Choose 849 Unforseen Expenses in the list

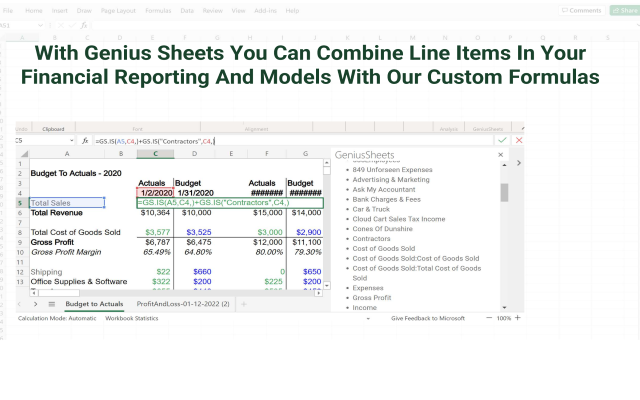392,170
